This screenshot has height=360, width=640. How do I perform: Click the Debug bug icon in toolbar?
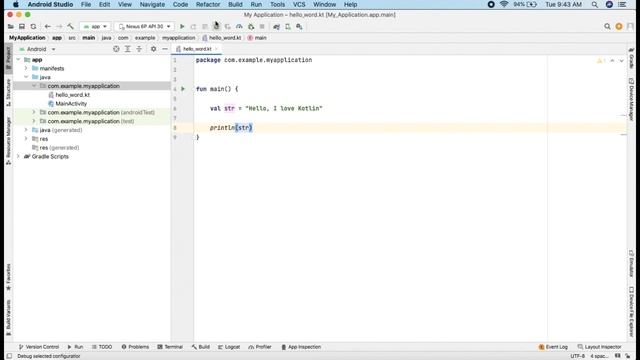[x=216, y=27]
